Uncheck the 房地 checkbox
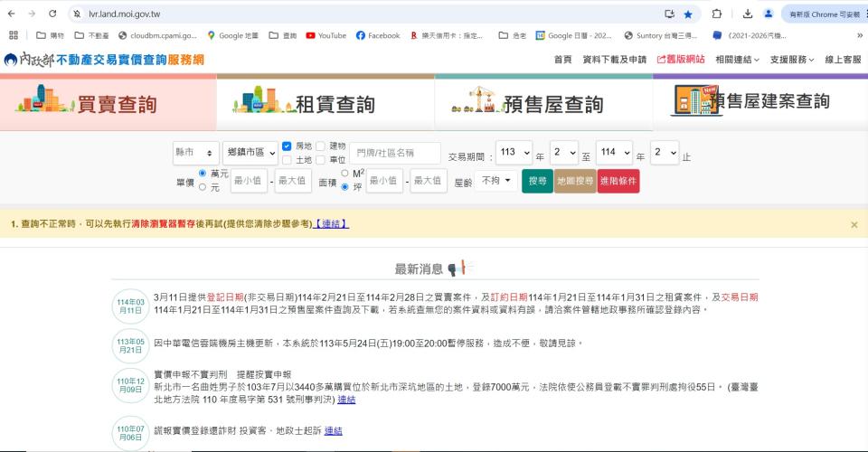Screen dimensions: 868x452 click(287, 146)
